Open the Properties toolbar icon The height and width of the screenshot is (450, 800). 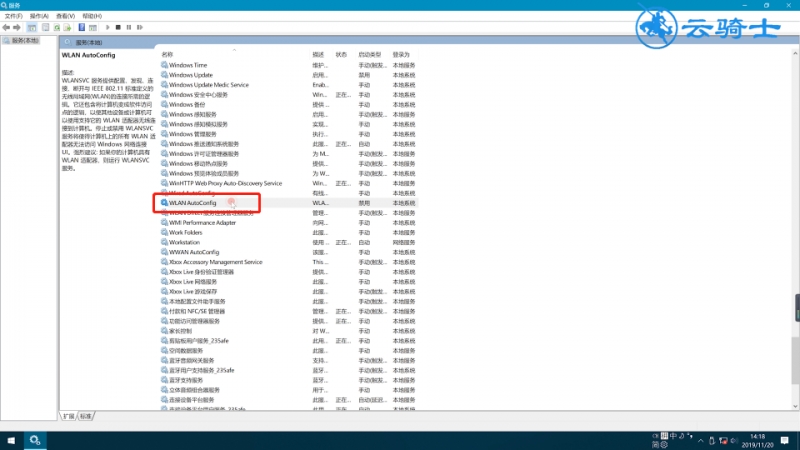[x=45, y=28]
